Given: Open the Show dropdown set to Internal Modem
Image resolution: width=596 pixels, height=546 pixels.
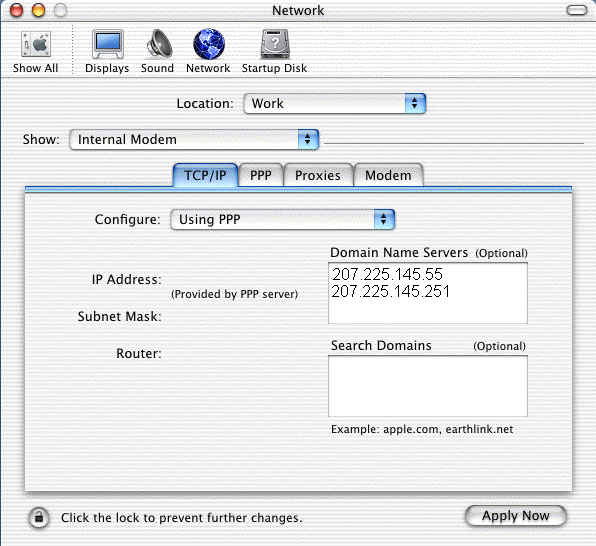Looking at the screenshot, I should tap(194, 140).
